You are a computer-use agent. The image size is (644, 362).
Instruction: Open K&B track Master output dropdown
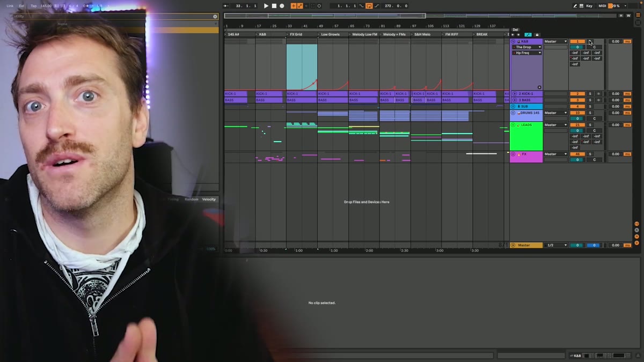[x=555, y=41]
